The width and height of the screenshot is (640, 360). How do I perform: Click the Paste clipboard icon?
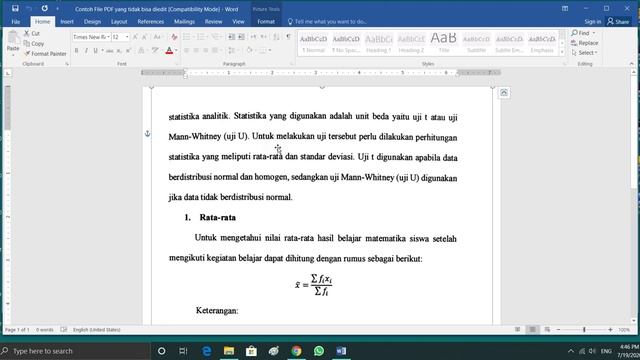tap(13, 38)
